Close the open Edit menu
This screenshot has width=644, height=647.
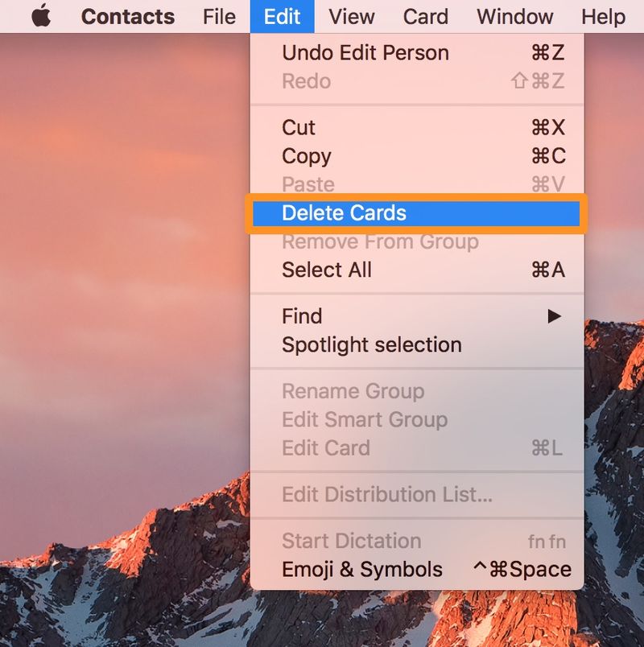(282, 17)
